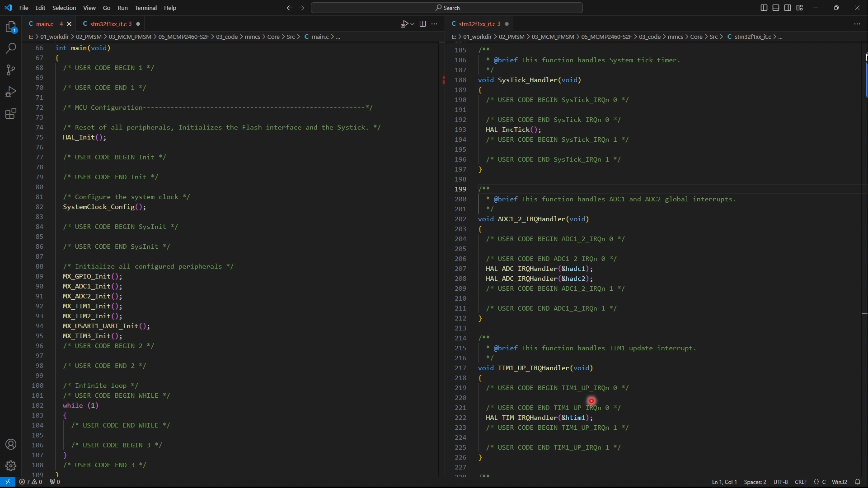Toggle the bottom panel layout button

point(776,8)
